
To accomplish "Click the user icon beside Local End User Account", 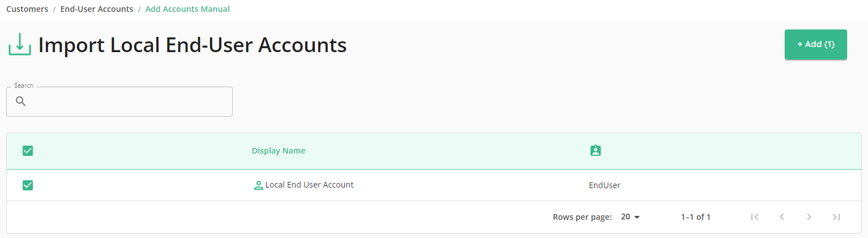I will [x=259, y=185].
